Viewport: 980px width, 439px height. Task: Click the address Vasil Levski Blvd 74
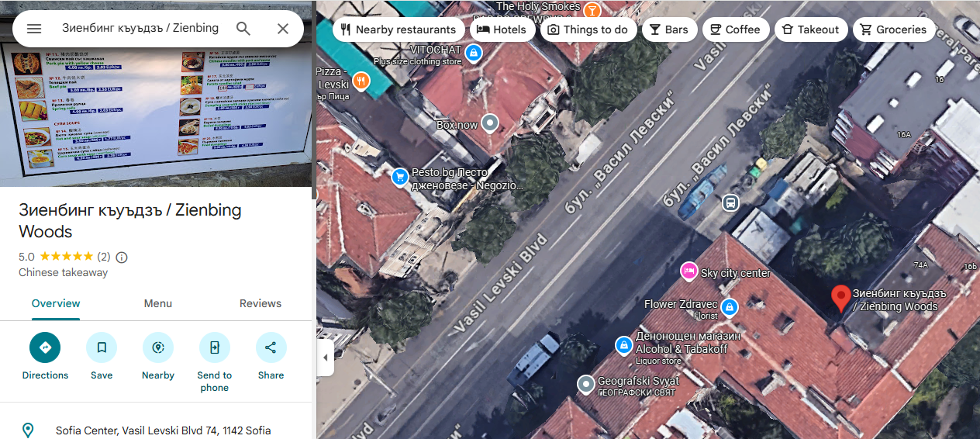(x=164, y=430)
